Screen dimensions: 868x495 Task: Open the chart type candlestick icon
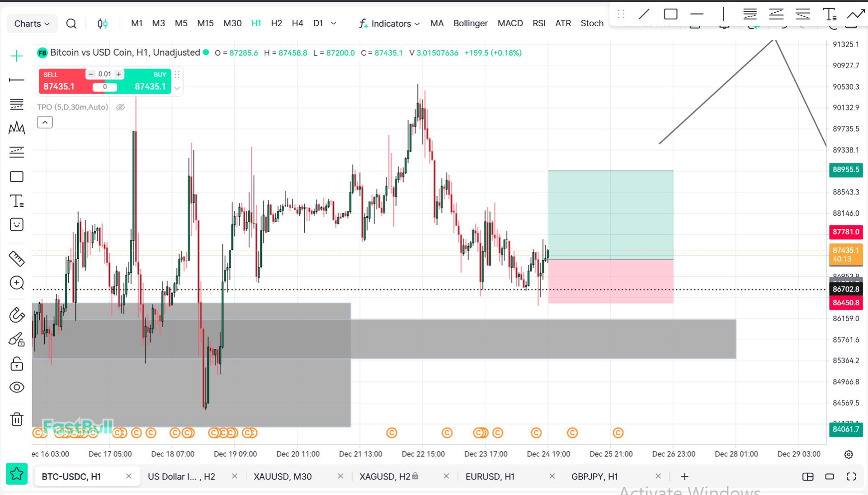tap(103, 24)
